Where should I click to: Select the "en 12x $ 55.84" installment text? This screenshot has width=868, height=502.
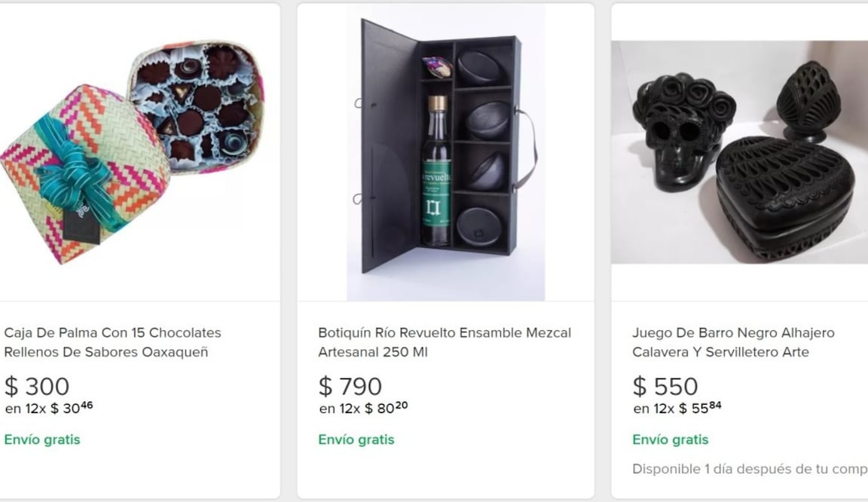(678, 409)
